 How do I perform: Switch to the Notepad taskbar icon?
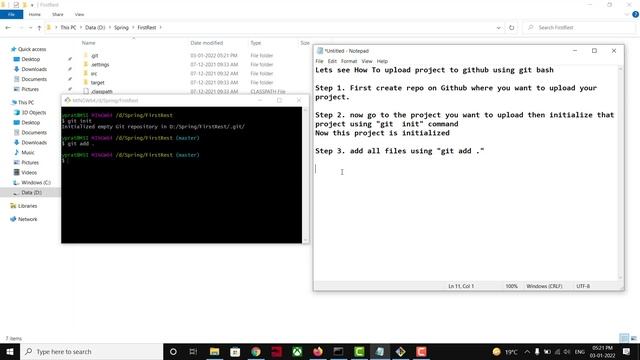coord(380,351)
